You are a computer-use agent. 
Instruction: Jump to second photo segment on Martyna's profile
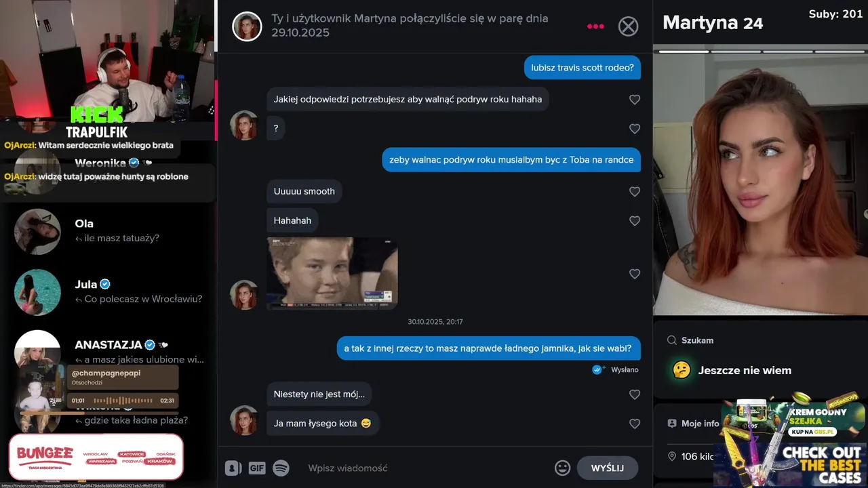[x=734, y=51]
